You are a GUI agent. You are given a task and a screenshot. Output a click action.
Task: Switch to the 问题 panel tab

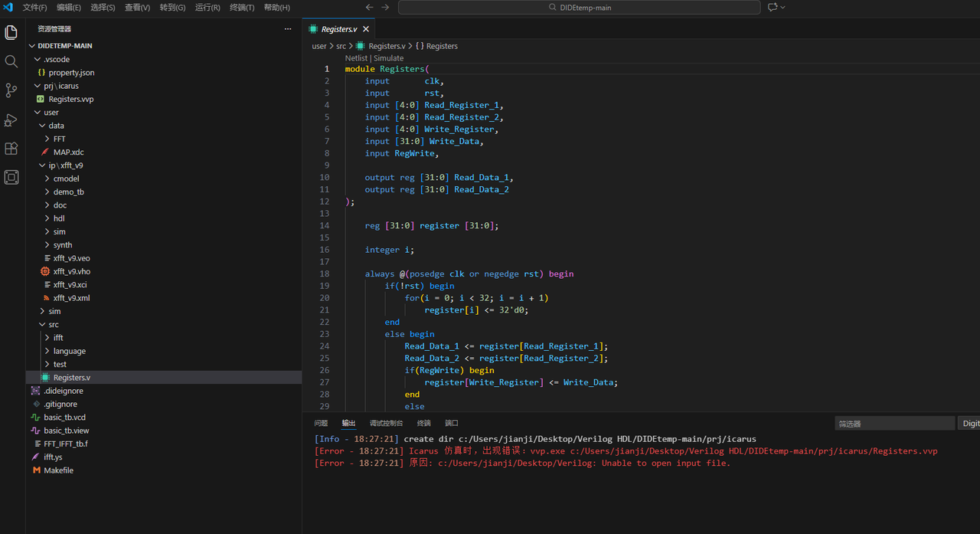321,423
